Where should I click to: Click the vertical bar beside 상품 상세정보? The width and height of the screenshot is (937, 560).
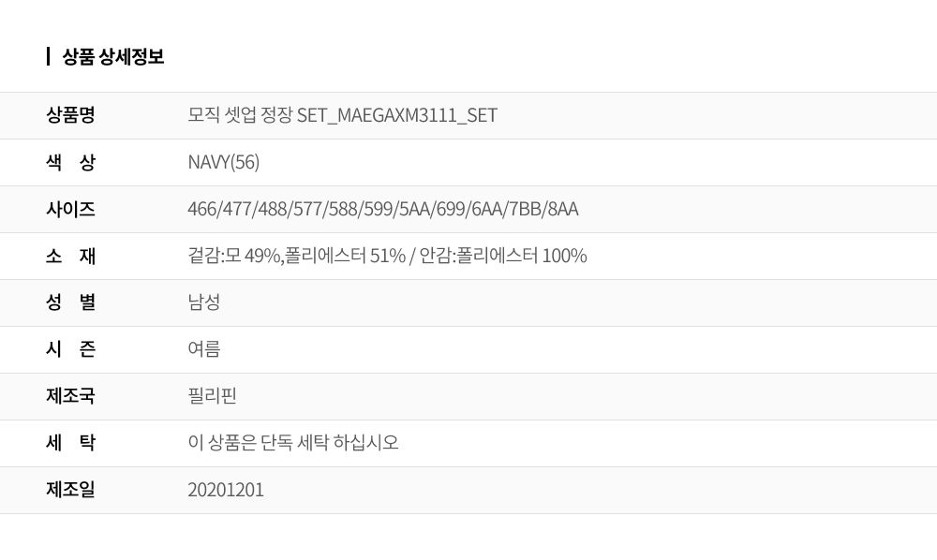pos(48,57)
